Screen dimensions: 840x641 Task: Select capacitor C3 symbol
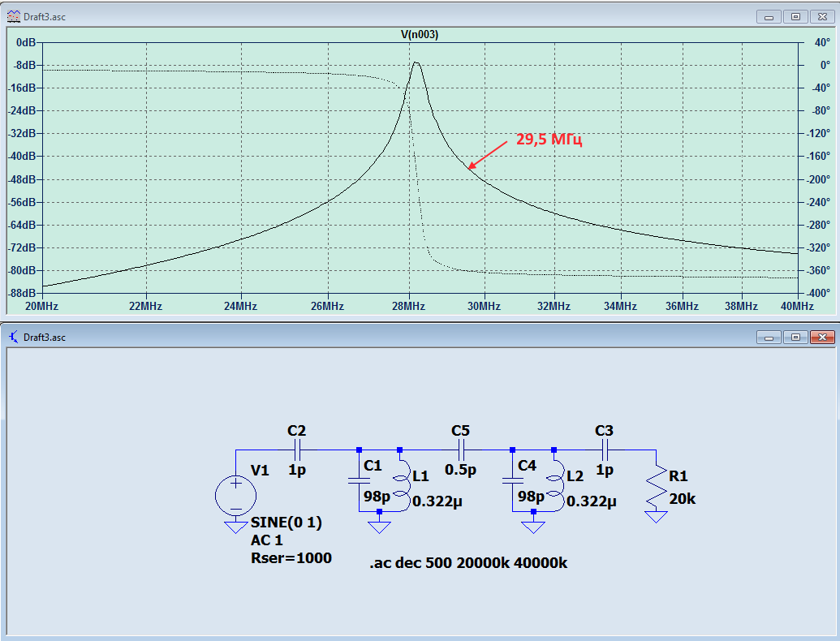click(604, 450)
